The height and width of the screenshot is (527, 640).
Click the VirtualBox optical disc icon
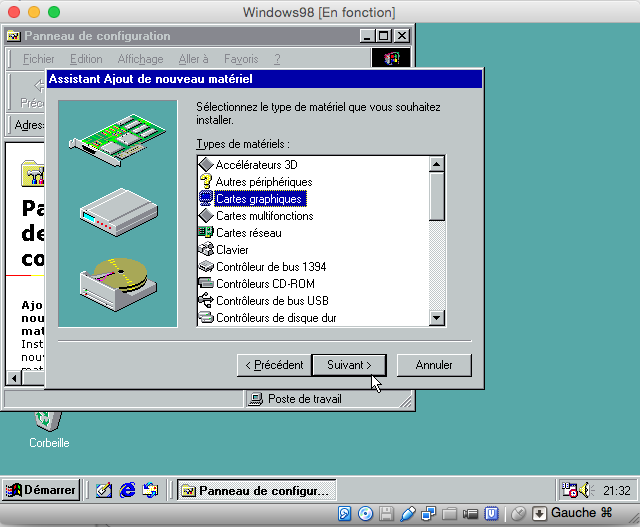click(x=365, y=514)
